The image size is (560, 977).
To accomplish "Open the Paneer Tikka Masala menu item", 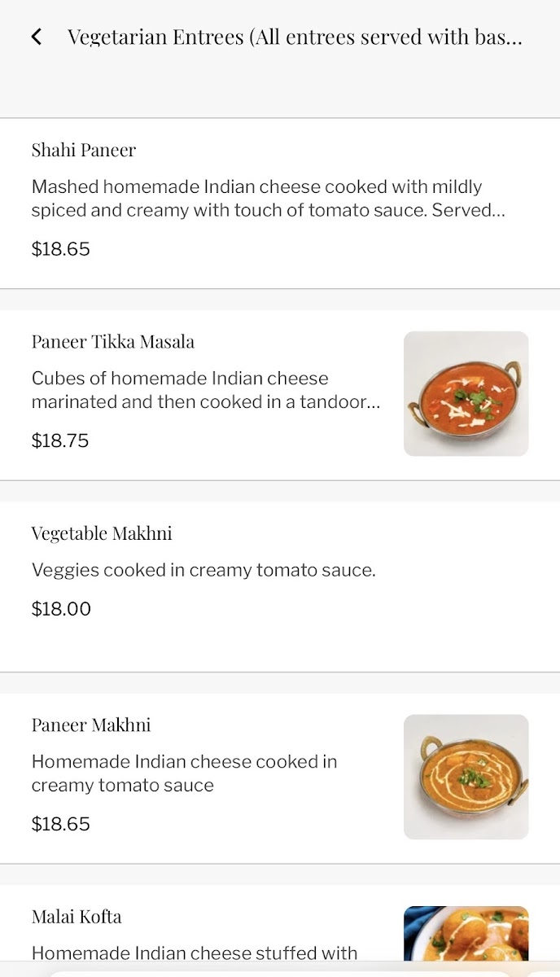I will click(203, 391).
